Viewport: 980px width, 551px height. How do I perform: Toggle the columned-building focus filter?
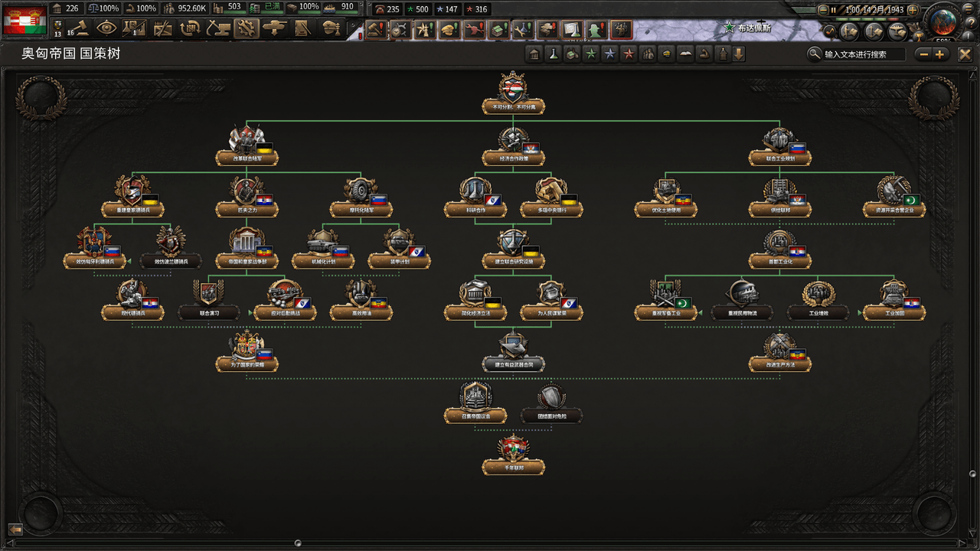click(534, 54)
